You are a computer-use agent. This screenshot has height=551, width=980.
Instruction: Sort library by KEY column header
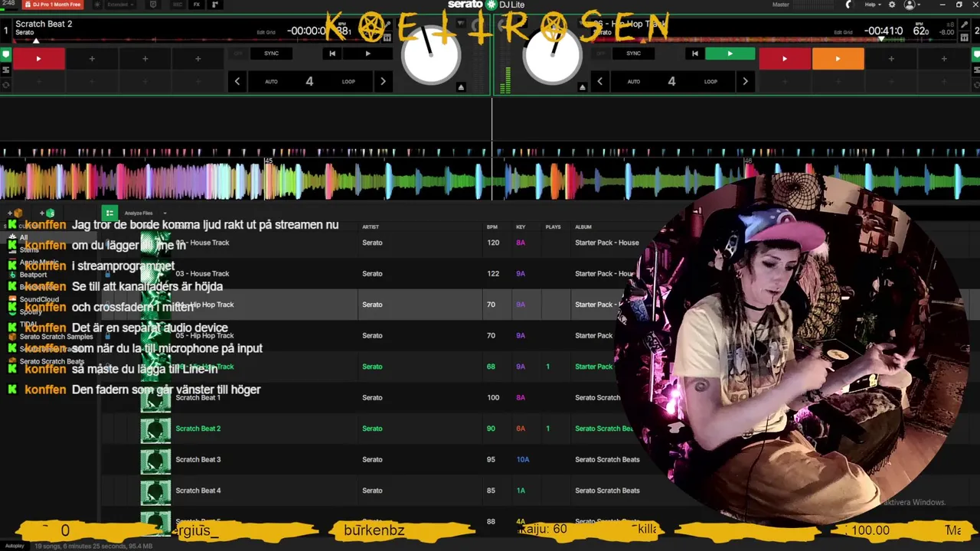[x=521, y=227]
